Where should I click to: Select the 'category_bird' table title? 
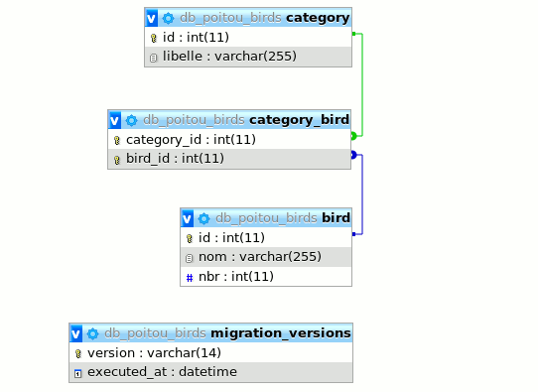(x=299, y=120)
